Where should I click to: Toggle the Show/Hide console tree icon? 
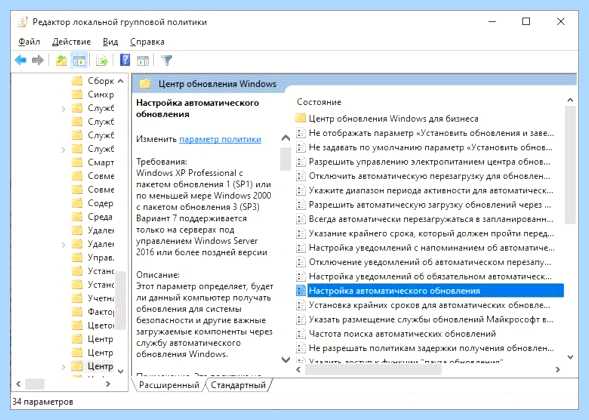click(x=79, y=60)
